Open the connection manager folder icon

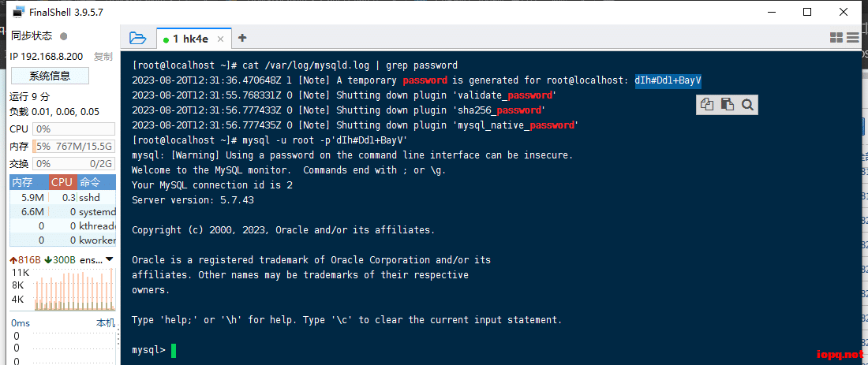click(138, 37)
